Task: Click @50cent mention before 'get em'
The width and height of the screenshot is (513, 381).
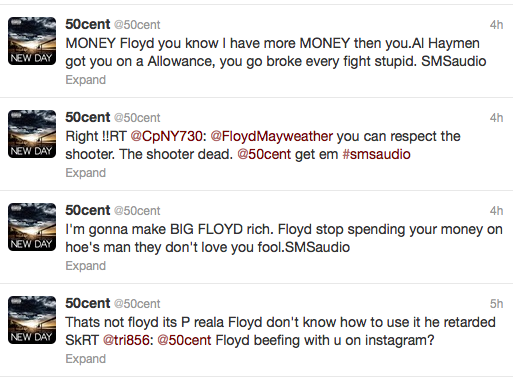Action: pyautogui.click(x=264, y=154)
